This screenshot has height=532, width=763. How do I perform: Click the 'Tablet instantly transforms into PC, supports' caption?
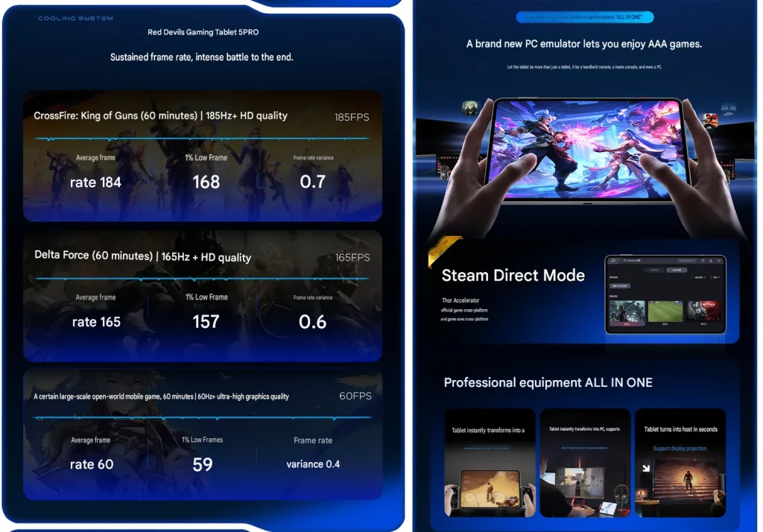584,429
